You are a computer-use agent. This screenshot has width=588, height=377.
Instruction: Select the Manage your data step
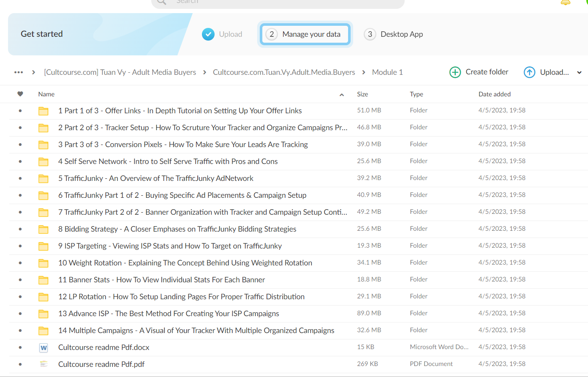point(305,34)
